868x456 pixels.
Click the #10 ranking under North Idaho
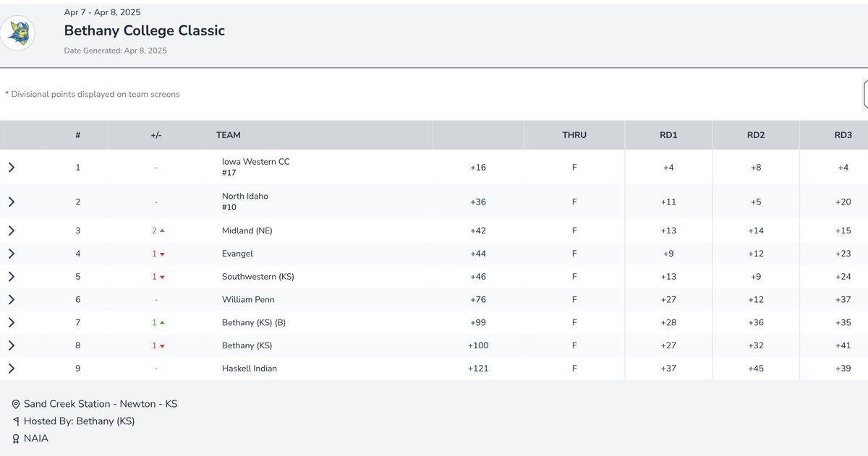tap(229, 207)
